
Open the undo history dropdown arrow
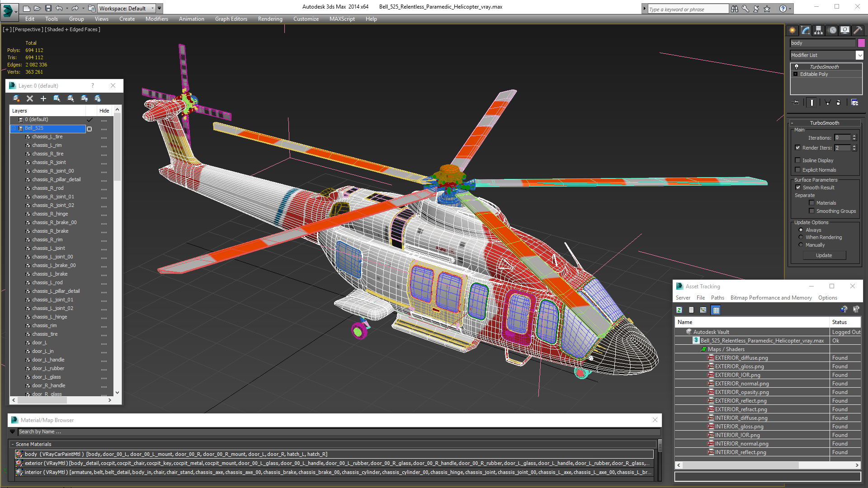[x=67, y=8]
